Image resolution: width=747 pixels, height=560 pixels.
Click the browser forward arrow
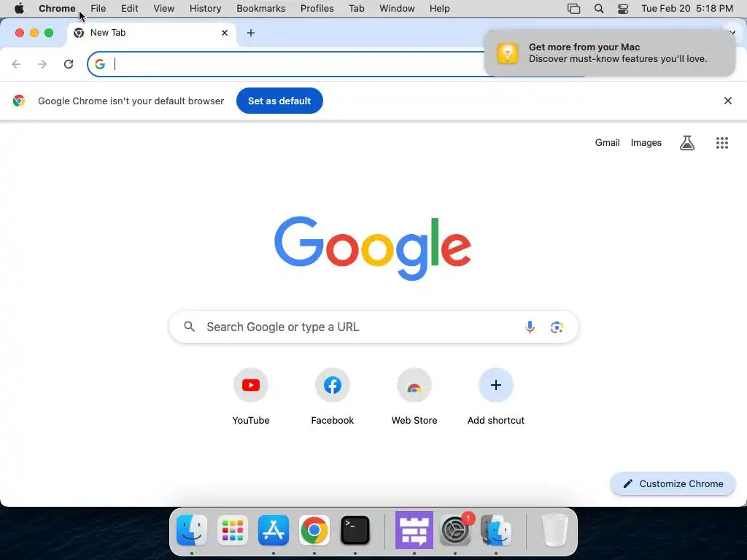(x=42, y=64)
